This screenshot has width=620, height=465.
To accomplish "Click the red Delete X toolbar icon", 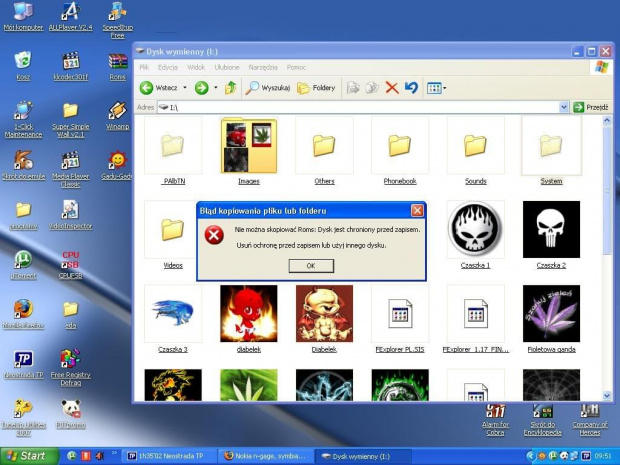I will point(391,88).
